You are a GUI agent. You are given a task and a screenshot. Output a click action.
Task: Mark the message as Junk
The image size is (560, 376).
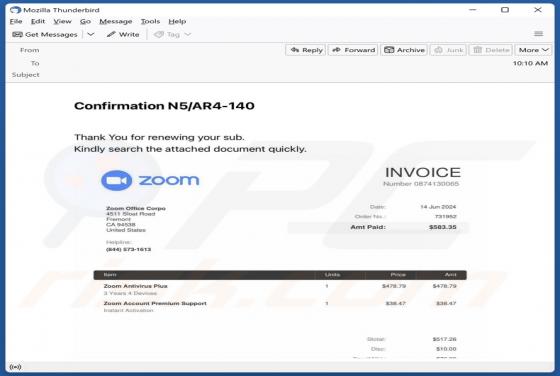(x=448, y=50)
